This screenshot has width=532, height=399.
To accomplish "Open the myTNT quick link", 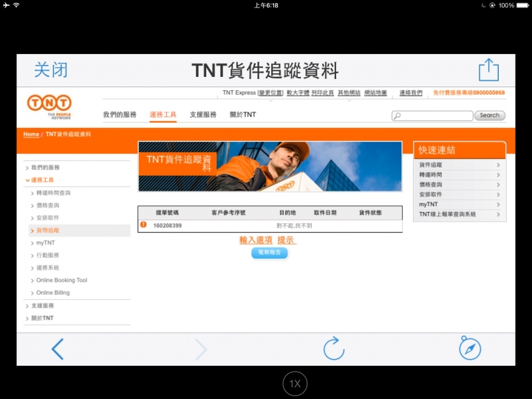I will coord(460,204).
